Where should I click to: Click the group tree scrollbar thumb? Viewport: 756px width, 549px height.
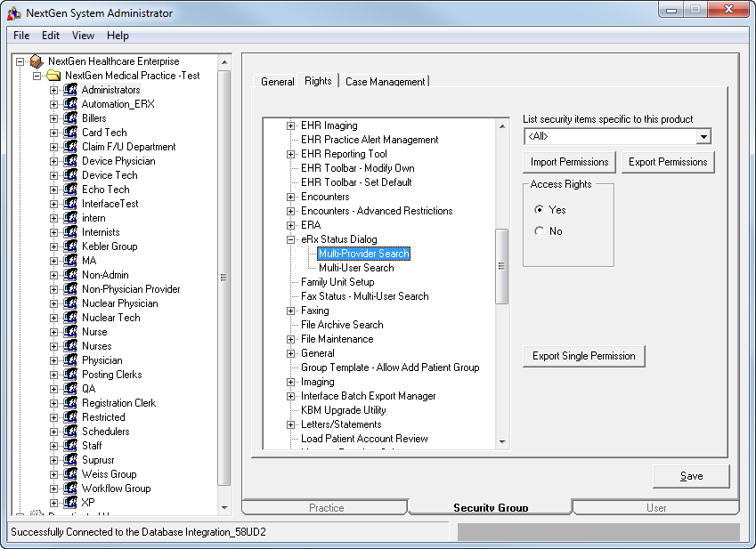click(224, 278)
